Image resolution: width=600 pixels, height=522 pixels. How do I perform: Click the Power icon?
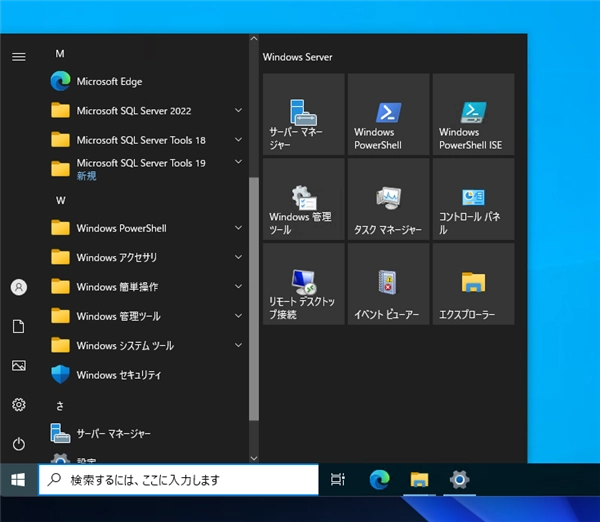[19, 444]
